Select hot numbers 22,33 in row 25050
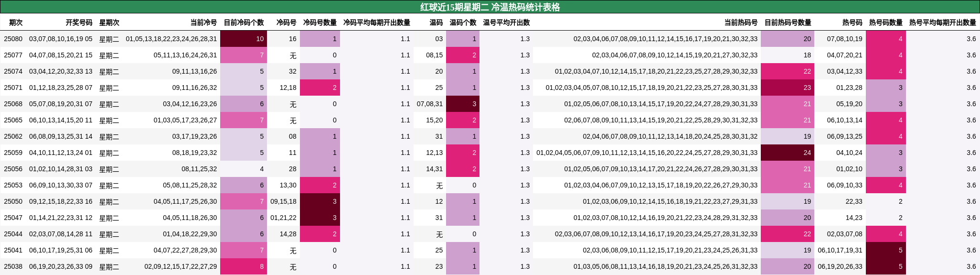Viewport: 980px width, 275px height. 854,201
